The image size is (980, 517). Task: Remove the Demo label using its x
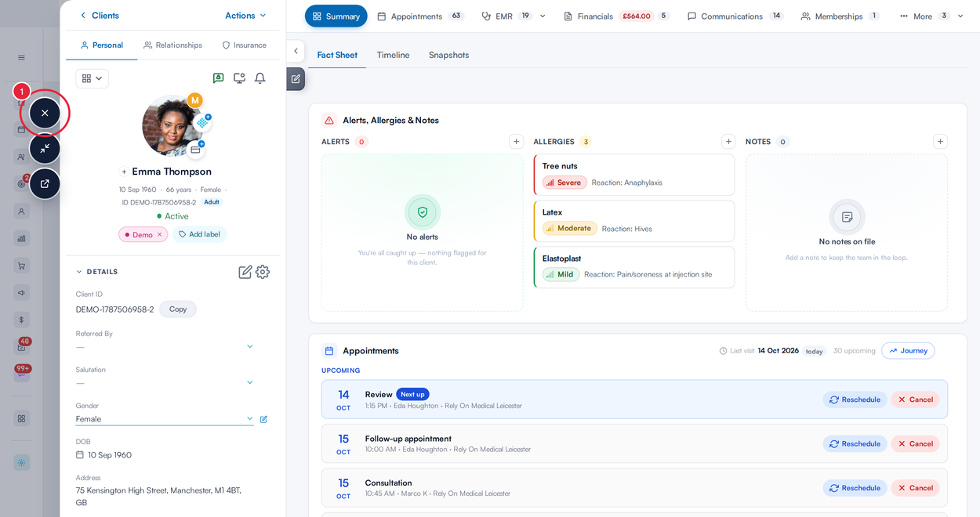[x=160, y=234]
